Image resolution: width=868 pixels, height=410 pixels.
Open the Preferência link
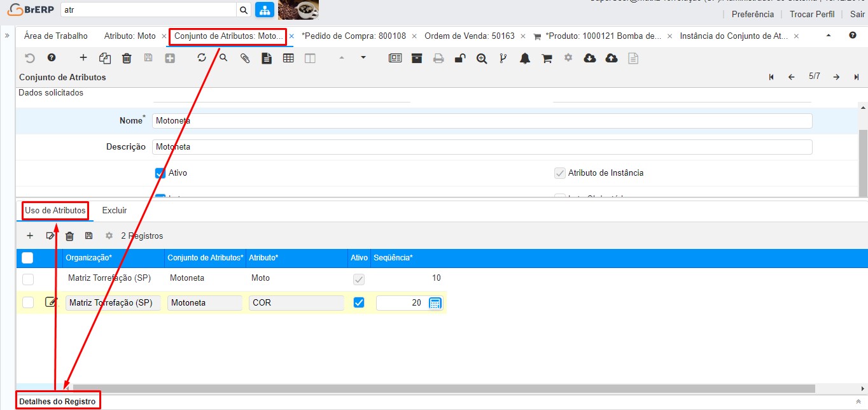pos(752,14)
